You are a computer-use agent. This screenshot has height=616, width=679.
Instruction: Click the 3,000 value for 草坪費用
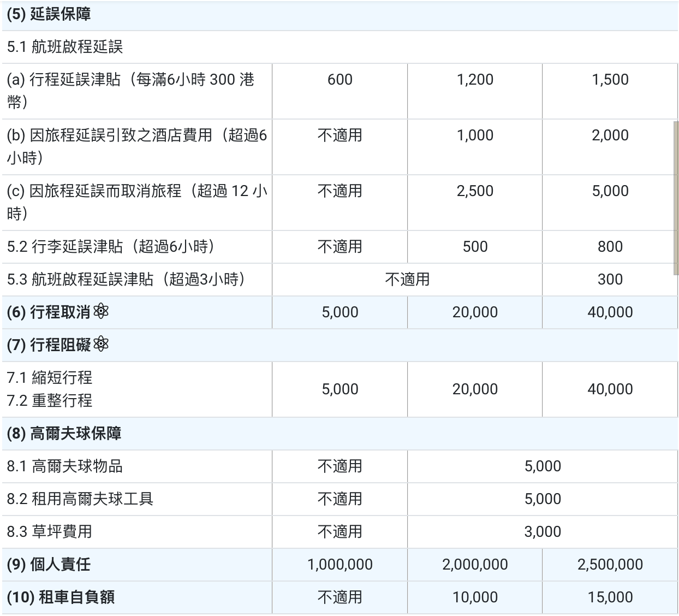pyautogui.click(x=543, y=532)
